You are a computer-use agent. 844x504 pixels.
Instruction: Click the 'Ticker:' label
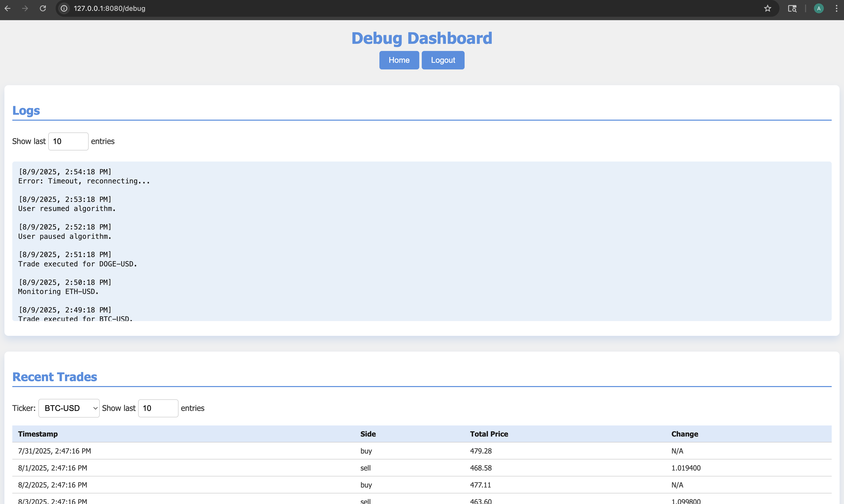click(x=24, y=408)
